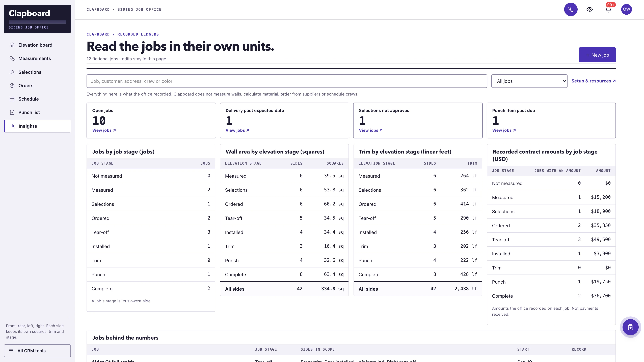The width and height of the screenshot is (644, 362).
Task: Click the Measurements ruler icon
Action: pyautogui.click(x=12, y=58)
